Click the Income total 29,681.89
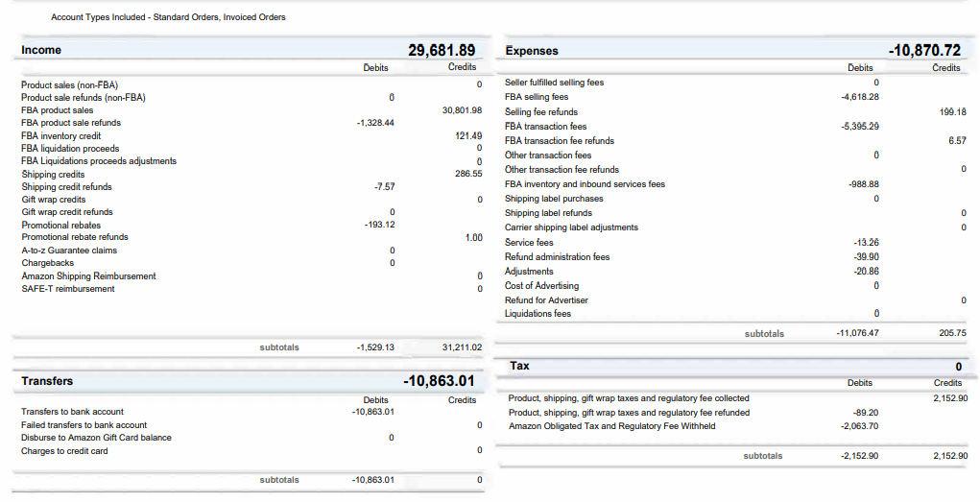Viewport: 980px width, 502px height. [x=442, y=50]
